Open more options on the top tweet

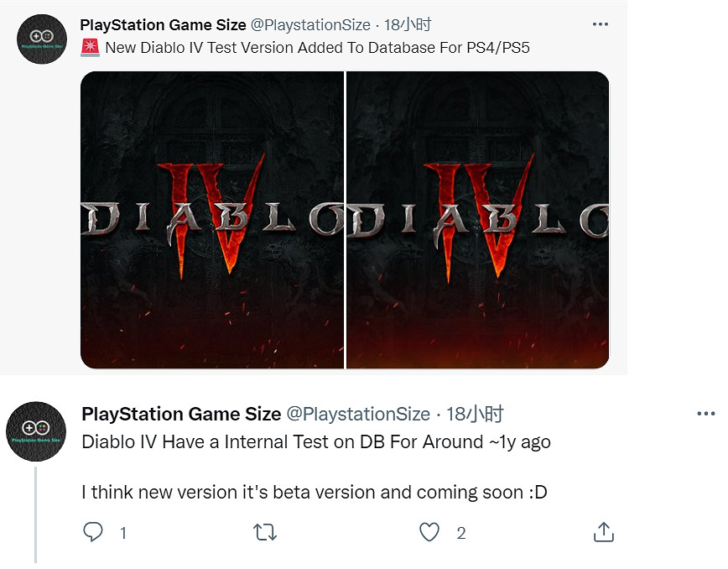(601, 24)
